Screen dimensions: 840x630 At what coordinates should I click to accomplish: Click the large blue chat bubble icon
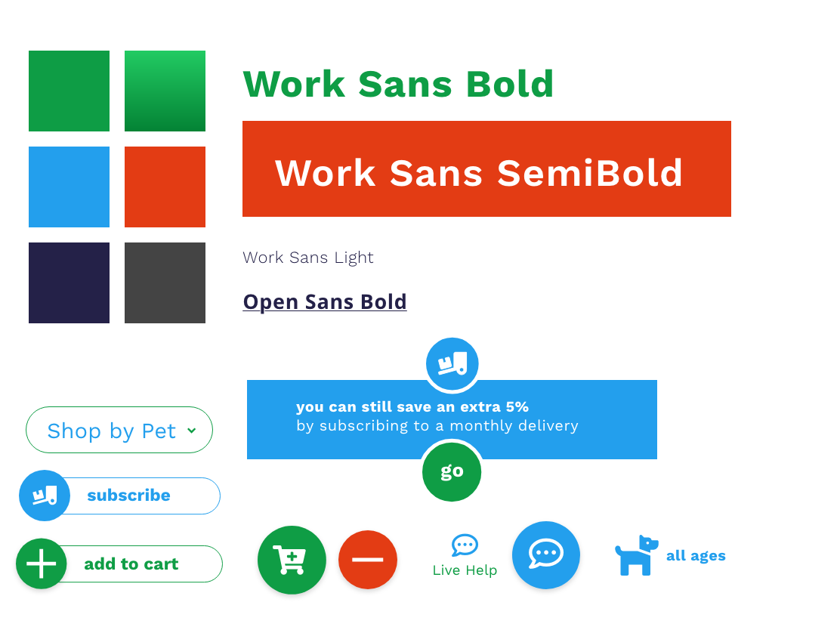tap(546, 555)
